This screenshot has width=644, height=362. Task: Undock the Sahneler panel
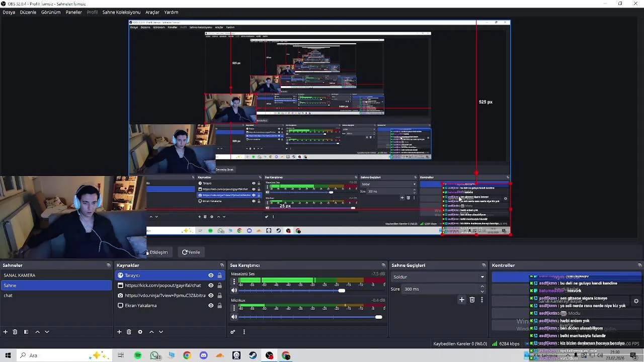(x=108, y=265)
